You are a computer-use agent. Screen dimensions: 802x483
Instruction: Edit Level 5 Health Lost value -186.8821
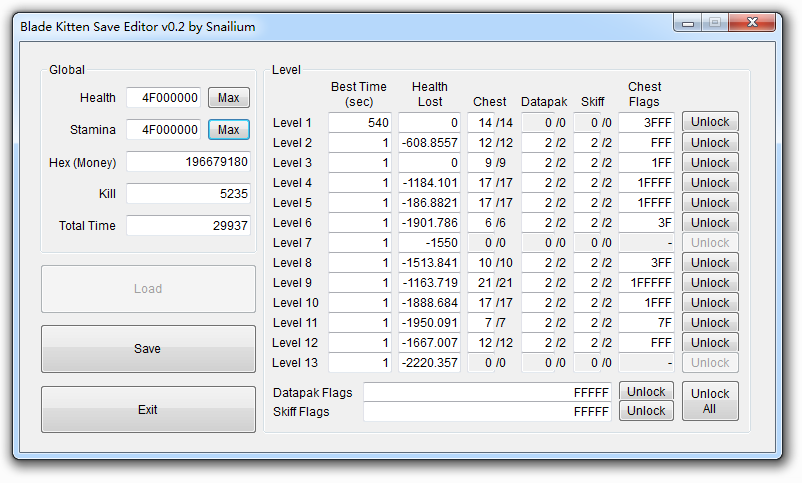tap(430, 203)
